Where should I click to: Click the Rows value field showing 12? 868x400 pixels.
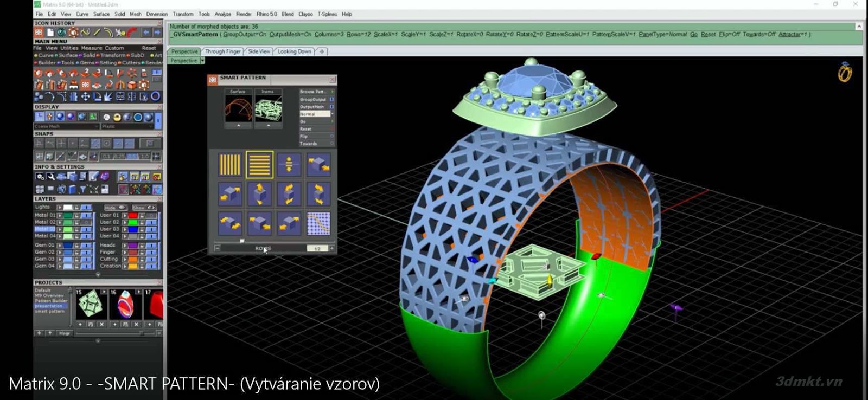click(317, 248)
